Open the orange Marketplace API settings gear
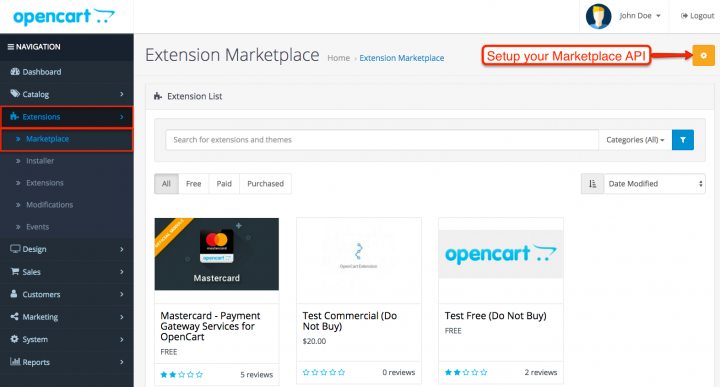 [703, 56]
